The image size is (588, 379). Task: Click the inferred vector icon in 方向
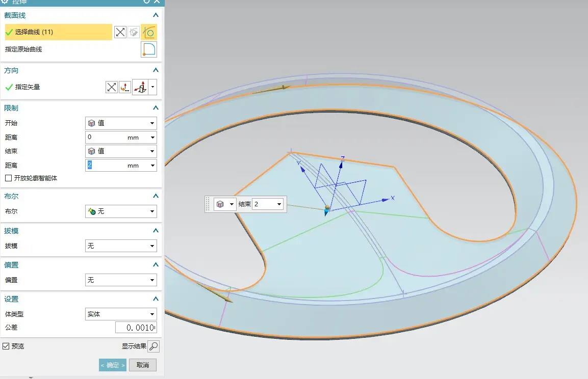tap(141, 87)
